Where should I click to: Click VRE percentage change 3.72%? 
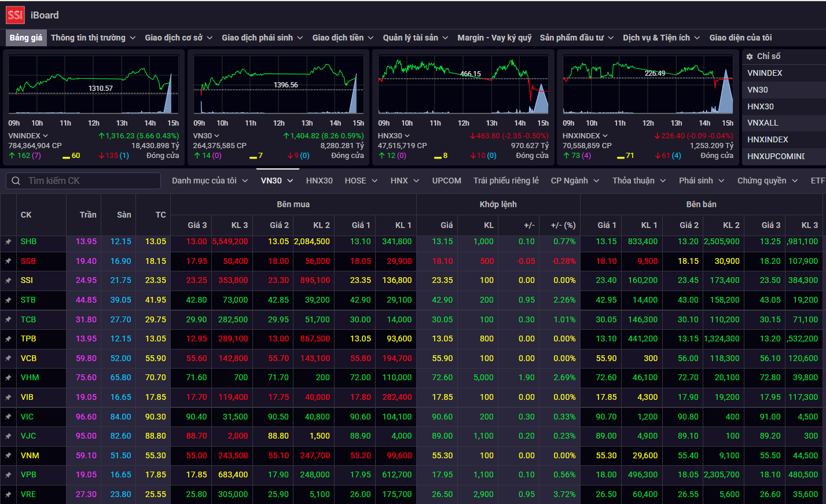click(564, 494)
